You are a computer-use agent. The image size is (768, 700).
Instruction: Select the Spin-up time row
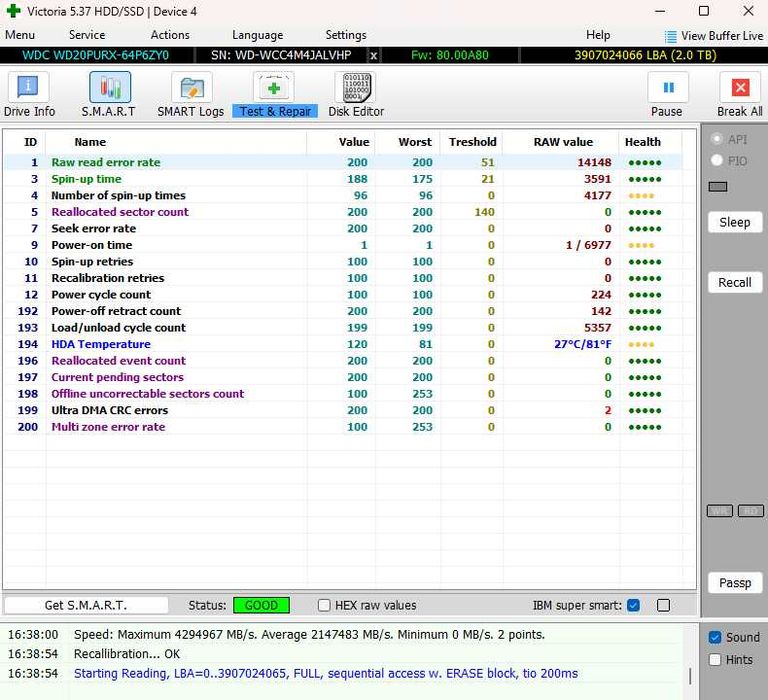click(343, 179)
